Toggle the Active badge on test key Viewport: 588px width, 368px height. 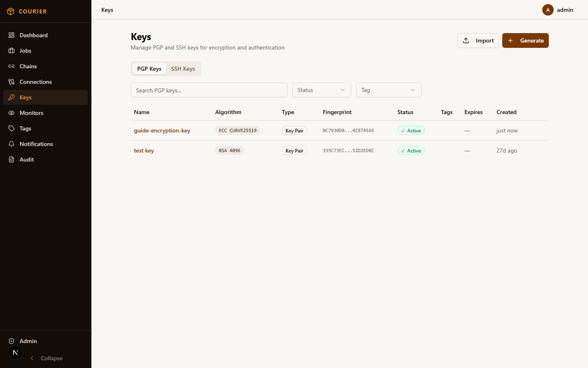tap(411, 150)
